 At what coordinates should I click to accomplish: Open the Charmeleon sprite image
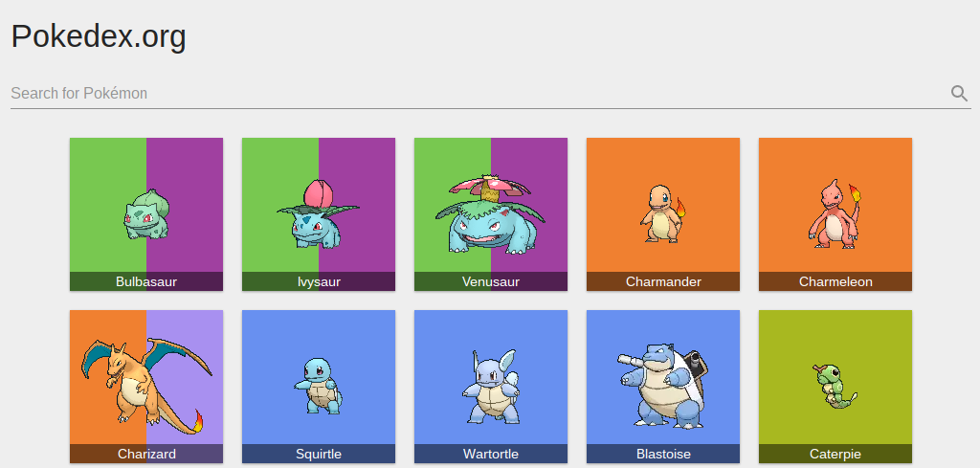pyautogui.click(x=835, y=213)
